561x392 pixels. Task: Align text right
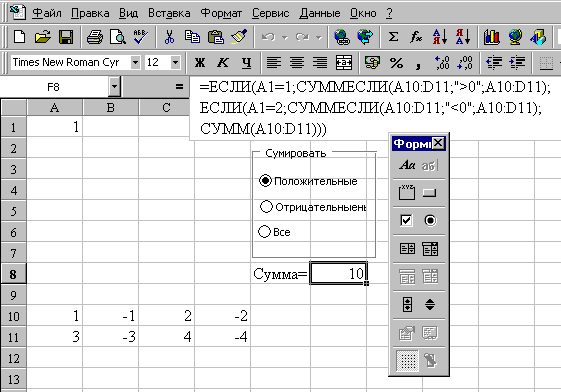click(320, 63)
